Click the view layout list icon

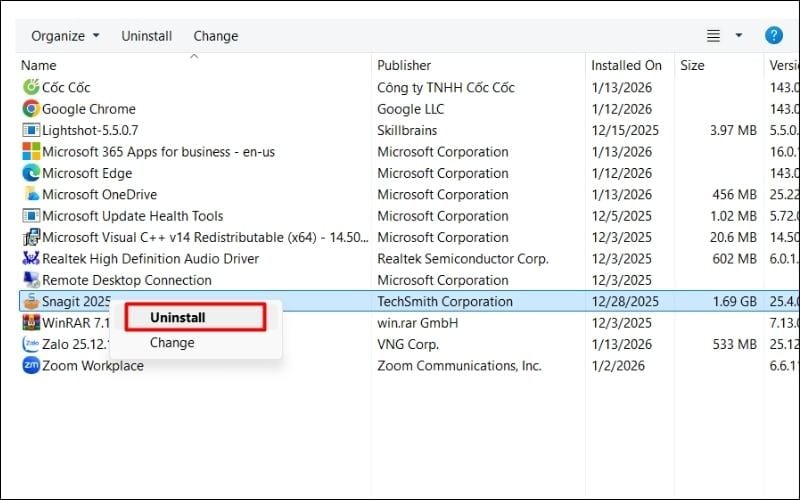713,36
